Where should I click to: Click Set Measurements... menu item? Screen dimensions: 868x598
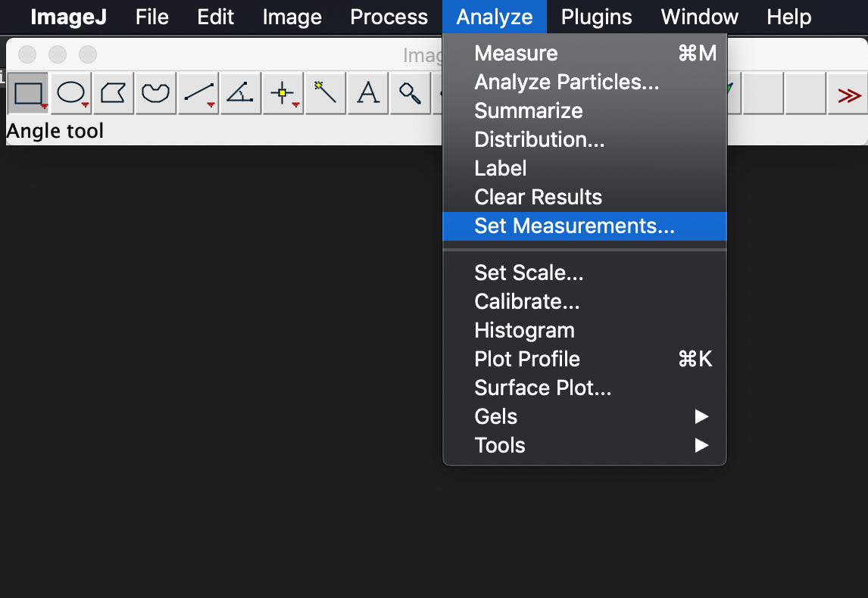point(574,226)
